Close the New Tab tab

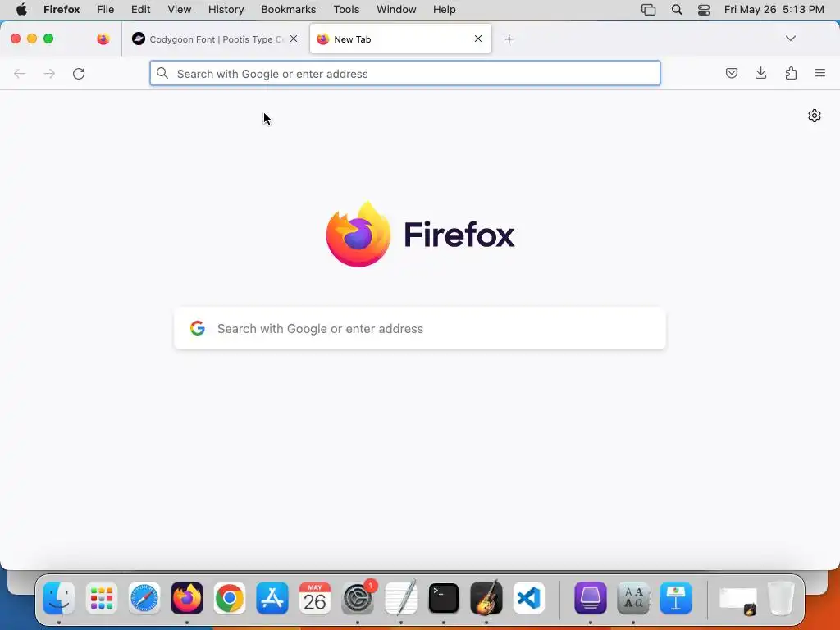pos(478,39)
